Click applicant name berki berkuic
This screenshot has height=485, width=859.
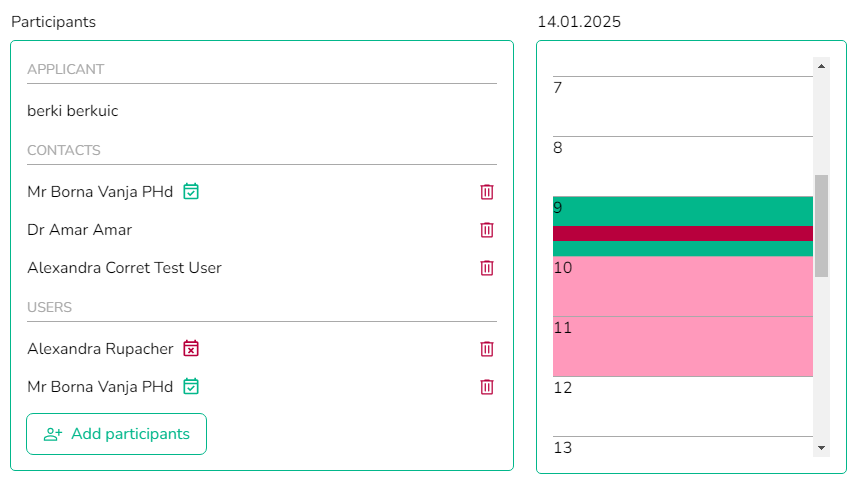(x=73, y=111)
